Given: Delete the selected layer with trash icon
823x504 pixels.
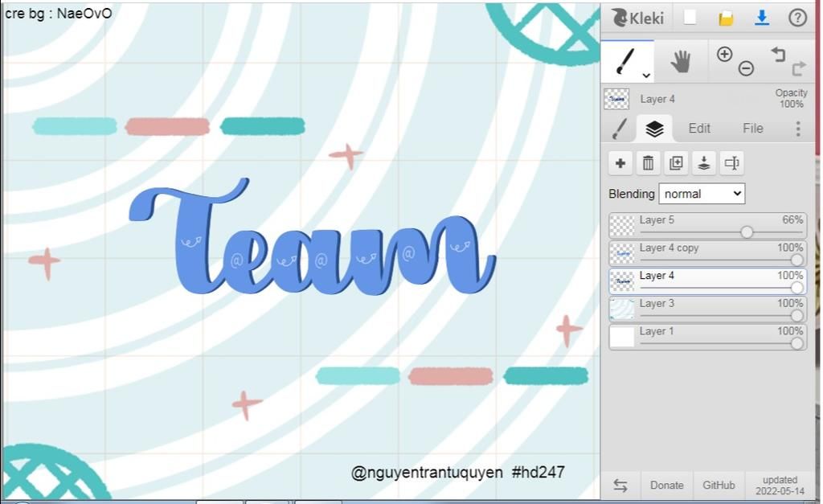Looking at the screenshot, I should [x=649, y=163].
